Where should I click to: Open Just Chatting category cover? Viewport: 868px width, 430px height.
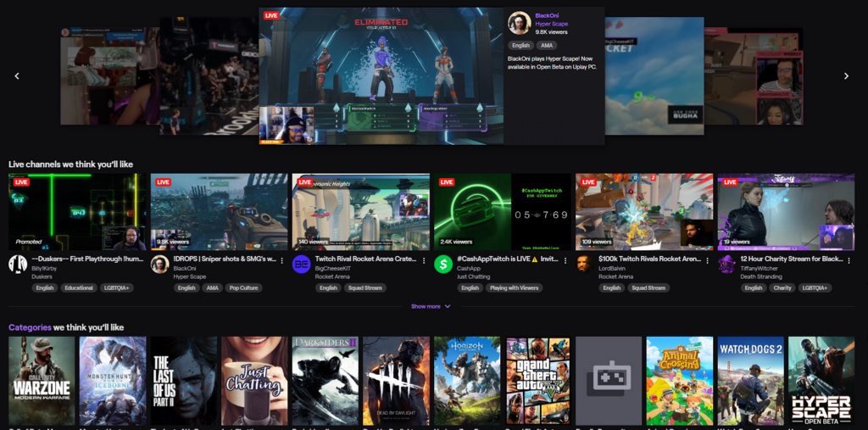click(x=254, y=381)
